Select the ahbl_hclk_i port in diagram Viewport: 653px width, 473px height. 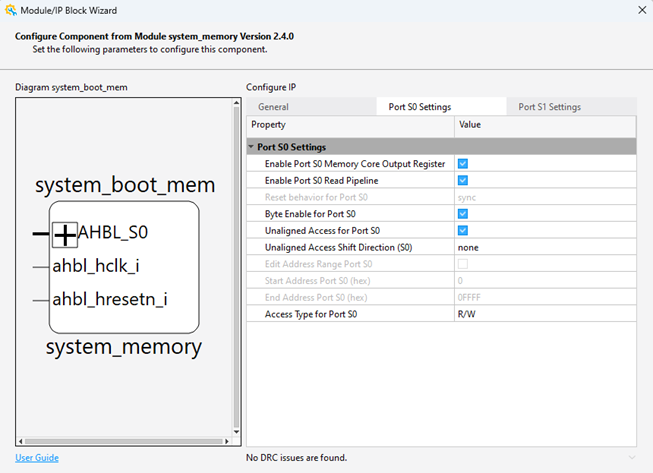[96, 266]
